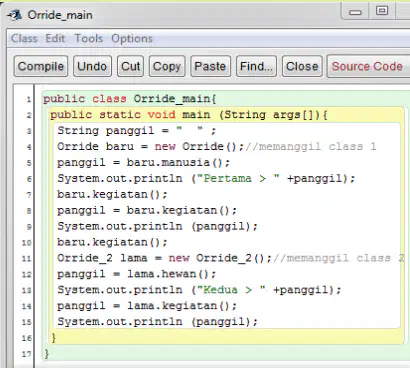410x368 pixels.
Task: Open the Source Code view dropdown
Action: [x=368, y=66]
